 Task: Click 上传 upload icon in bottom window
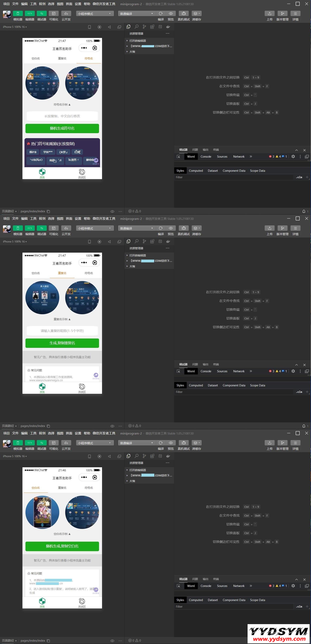click(x=269, y=443)
